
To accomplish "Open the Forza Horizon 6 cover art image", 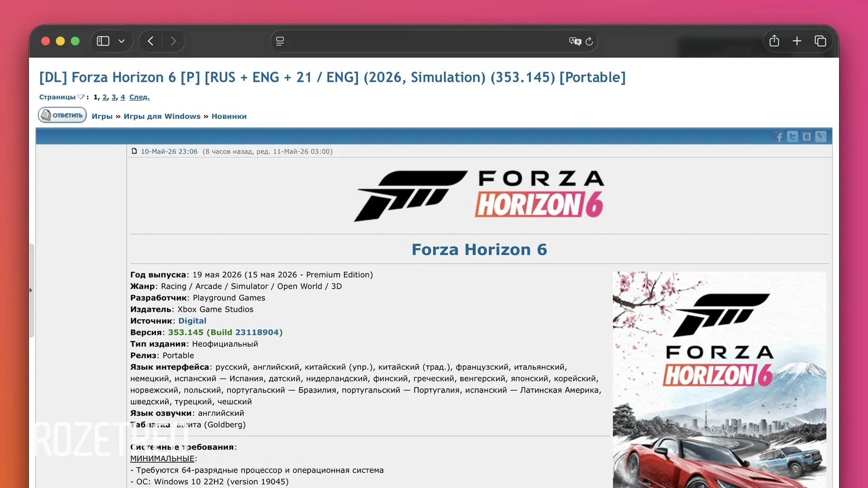I will coord(719,380).
